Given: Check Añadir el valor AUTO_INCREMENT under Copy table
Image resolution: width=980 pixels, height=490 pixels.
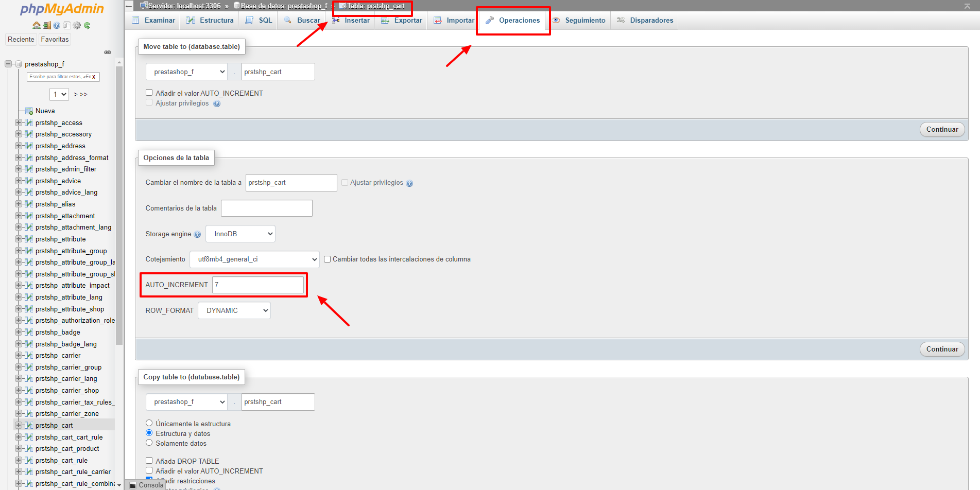Looking at the screenshot, I should (x=149, y=470).
